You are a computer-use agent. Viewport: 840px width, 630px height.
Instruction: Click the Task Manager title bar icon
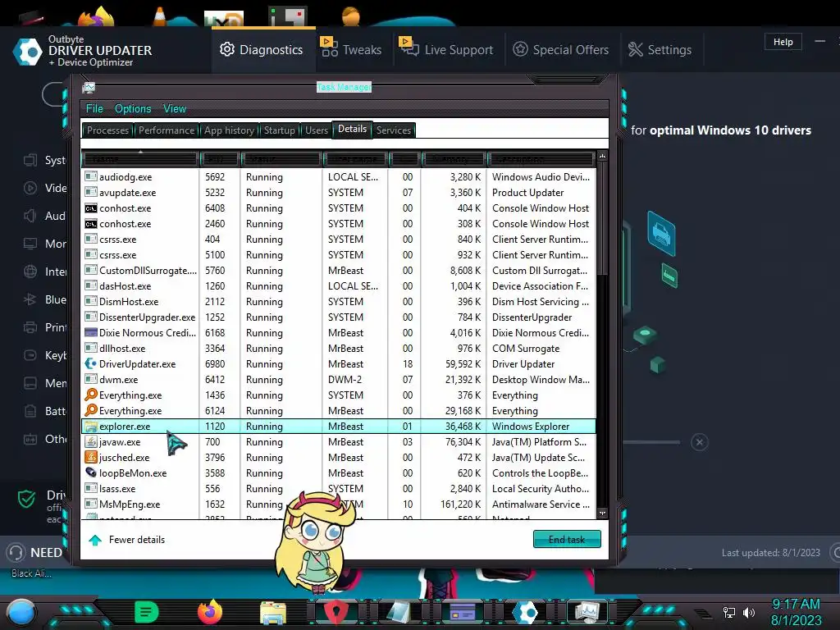89,87
